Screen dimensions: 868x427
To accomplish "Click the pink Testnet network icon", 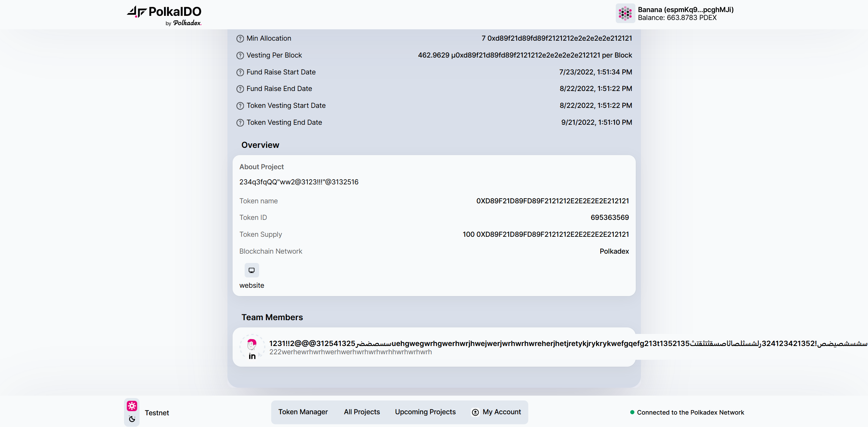I will pos(132,406).
